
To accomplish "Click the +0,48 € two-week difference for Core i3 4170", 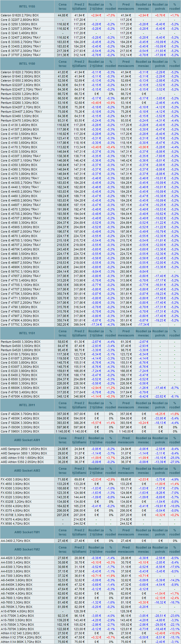I will [96, 147].
